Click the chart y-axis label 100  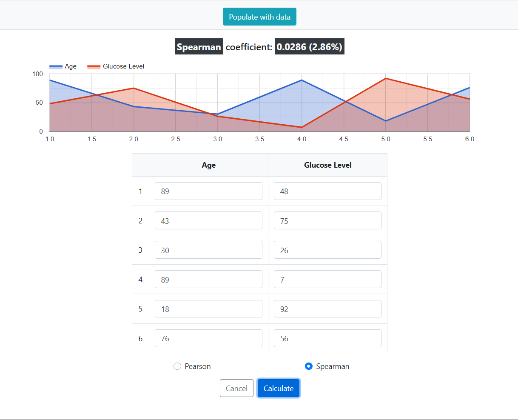click(37, 74)
